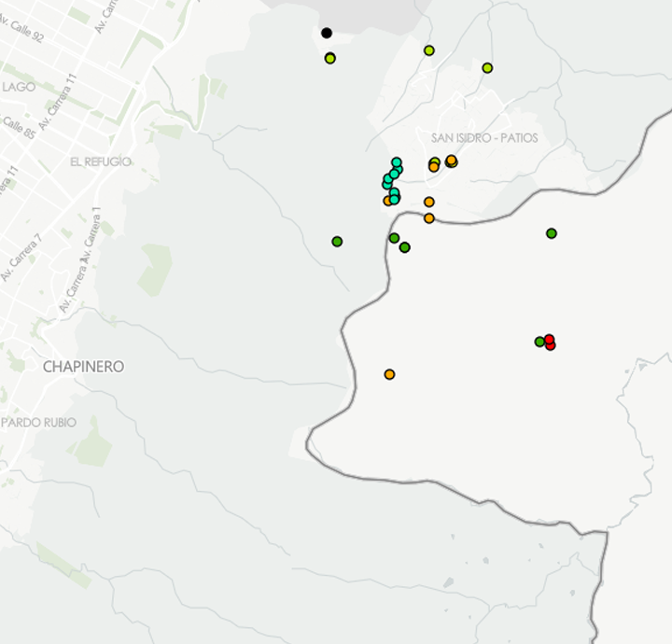This screenshot has height=644, width=672.
Task: Click the lower of the two adjacent dark green markers by the boundary
Action: tap(405, 247)
